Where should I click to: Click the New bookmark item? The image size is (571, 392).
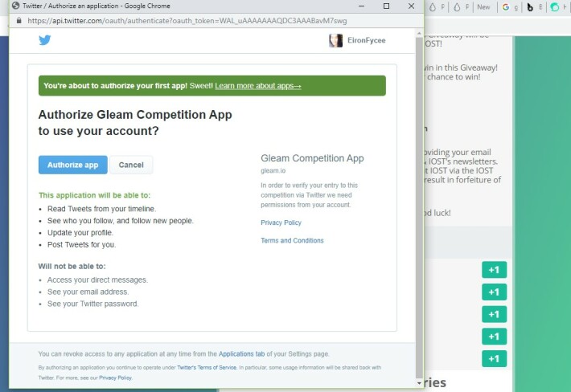tap(483, 7)
